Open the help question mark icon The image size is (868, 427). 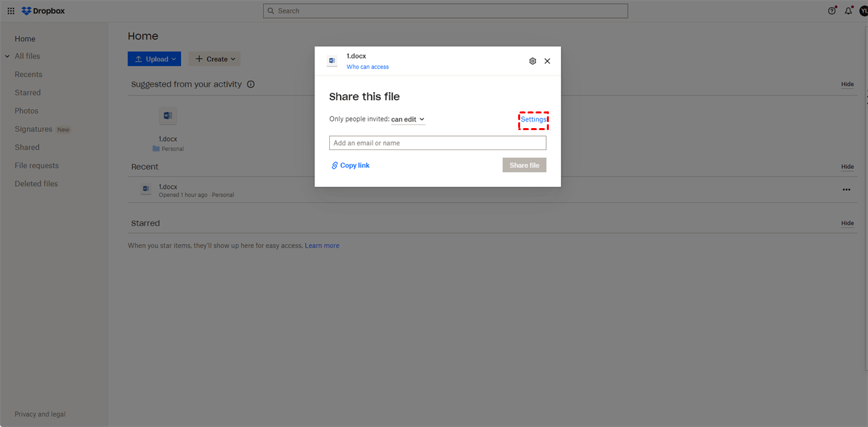pos(831,11)
